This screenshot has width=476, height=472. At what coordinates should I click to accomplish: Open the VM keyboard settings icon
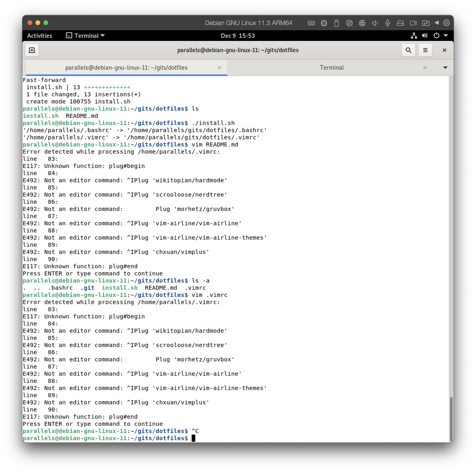click(x=311, y=23)
